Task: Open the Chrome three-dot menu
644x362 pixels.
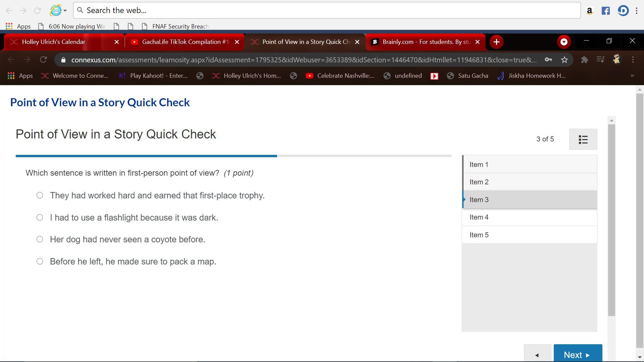Action: [x=633, y=60]
